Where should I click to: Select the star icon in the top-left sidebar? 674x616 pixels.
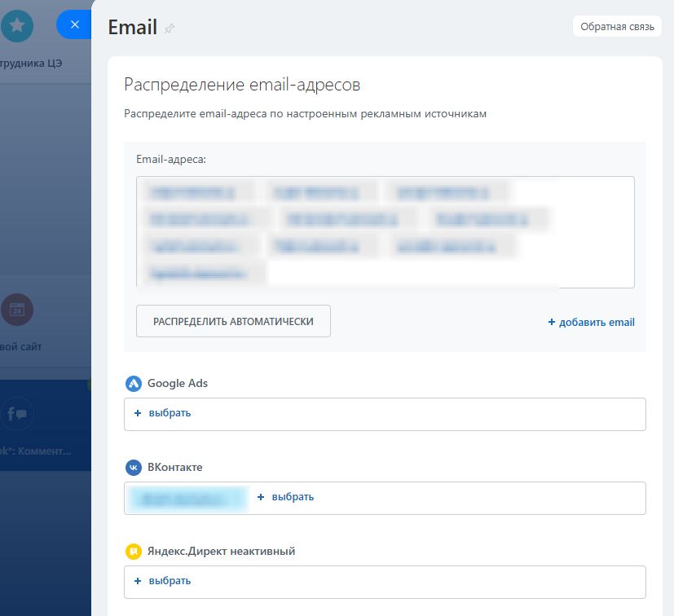pyautogui.click(x=16, y=24)
